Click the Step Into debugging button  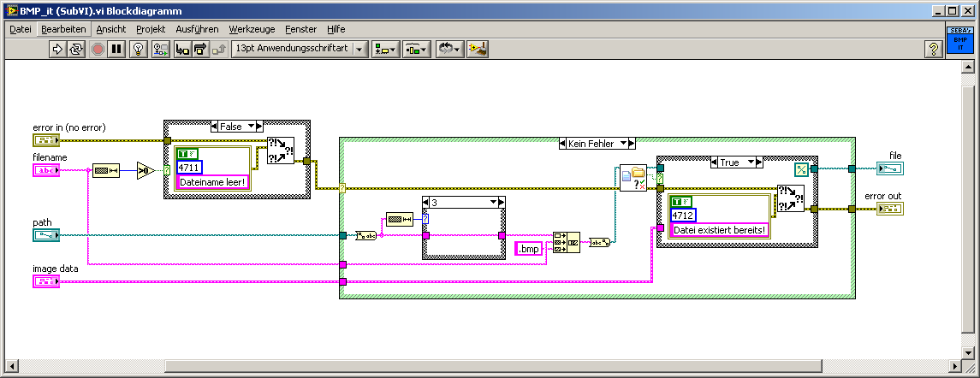coord(182,49)
